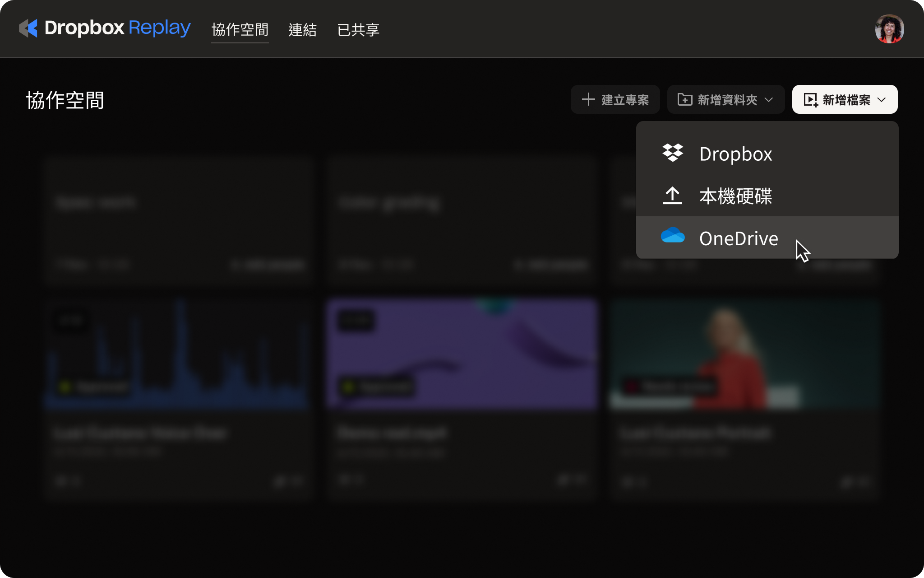The height and width of the screenshot is (578, 924).
Task: Click the folder icon in 新增資料夾
Action: [684, 99]
